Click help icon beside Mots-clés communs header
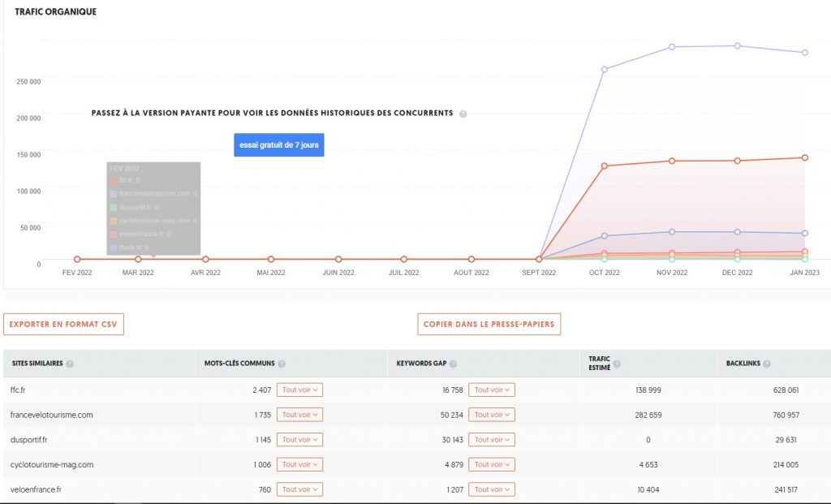This screenshot has width=831, height=504. coord(282,364)
